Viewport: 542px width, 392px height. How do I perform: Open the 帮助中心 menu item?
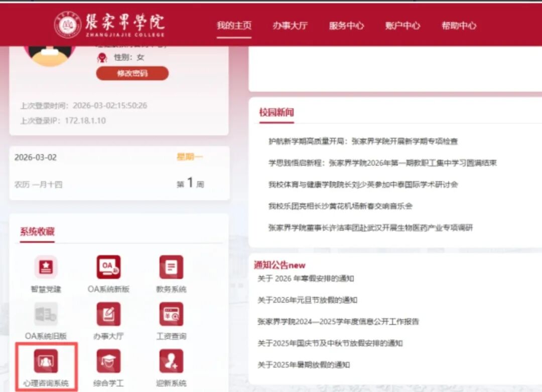tap(459, 25)
